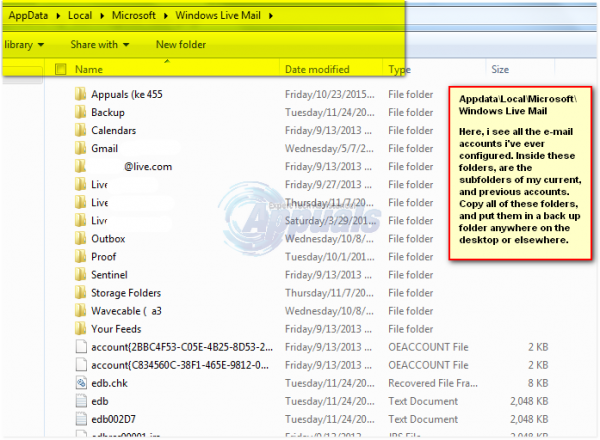Navigate to Local in the address bar
The width and height of the screenshot is (600, 440).
80,16
